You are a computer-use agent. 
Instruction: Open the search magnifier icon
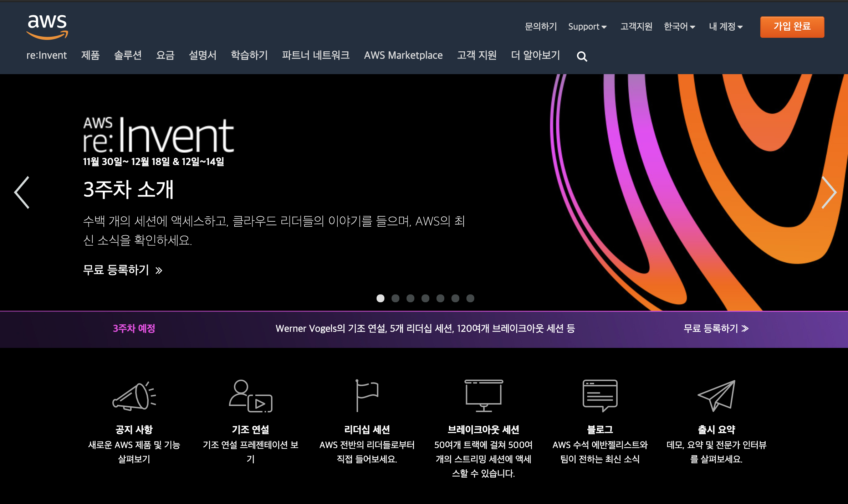tap(582, 56)
